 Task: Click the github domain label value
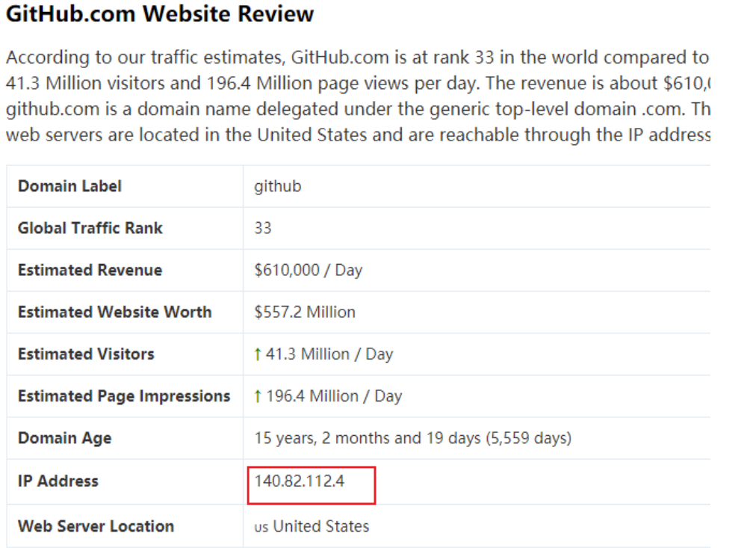click(278, 186)
